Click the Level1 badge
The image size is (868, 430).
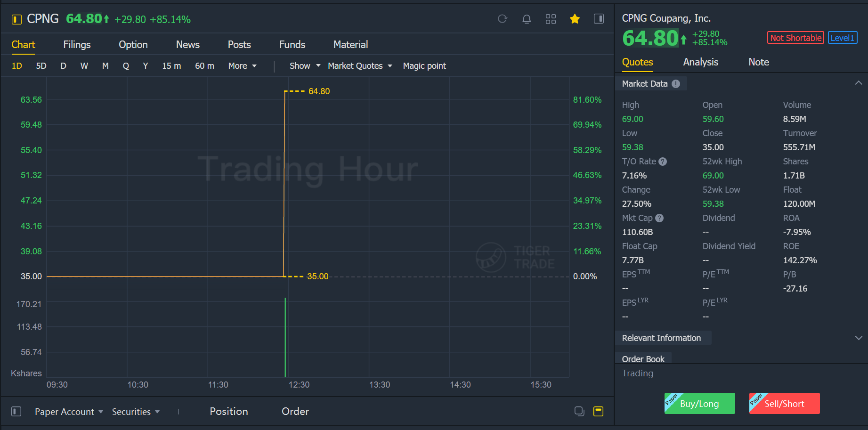pos(843,38)
